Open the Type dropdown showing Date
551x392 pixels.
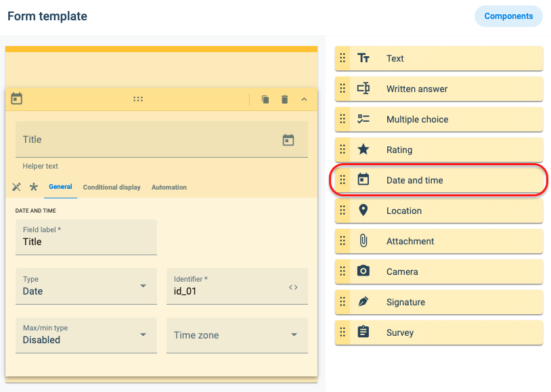coord(86,286)
